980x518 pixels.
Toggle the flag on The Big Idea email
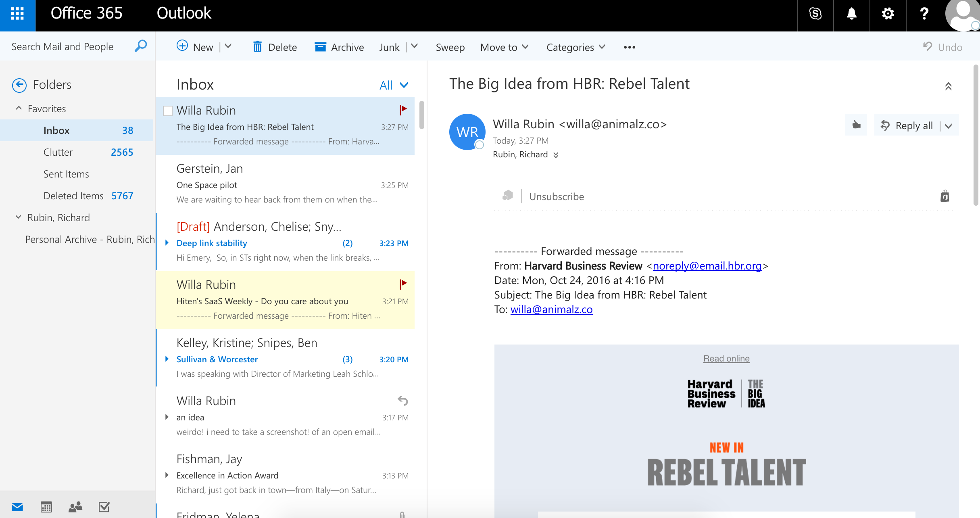click(x=403, y=110)
